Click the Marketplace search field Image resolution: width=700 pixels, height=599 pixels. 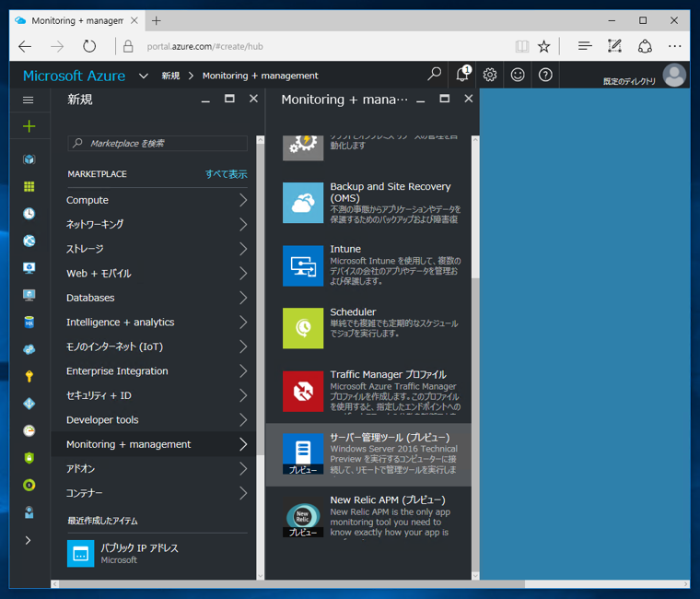[157, 144]
